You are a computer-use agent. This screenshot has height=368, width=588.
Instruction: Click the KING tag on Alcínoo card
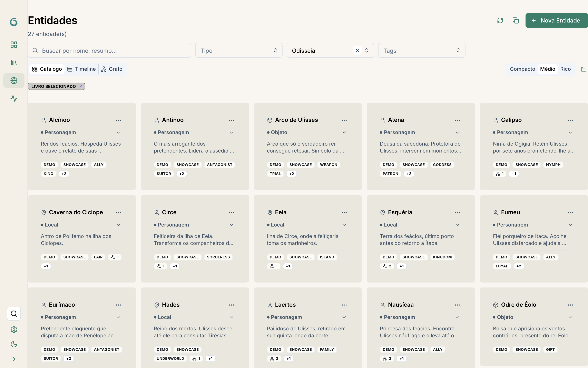pos(48,174)
